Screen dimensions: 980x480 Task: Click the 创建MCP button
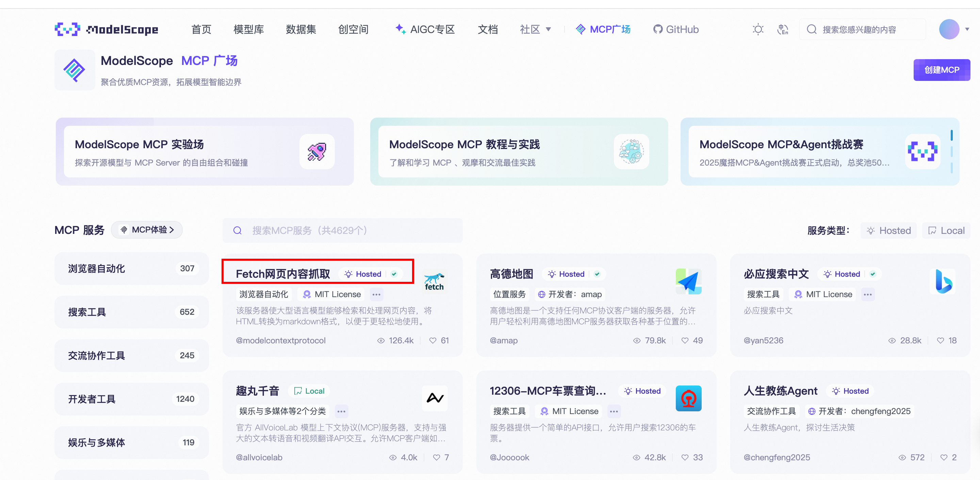pyautogui.click(x=942, y=70)
